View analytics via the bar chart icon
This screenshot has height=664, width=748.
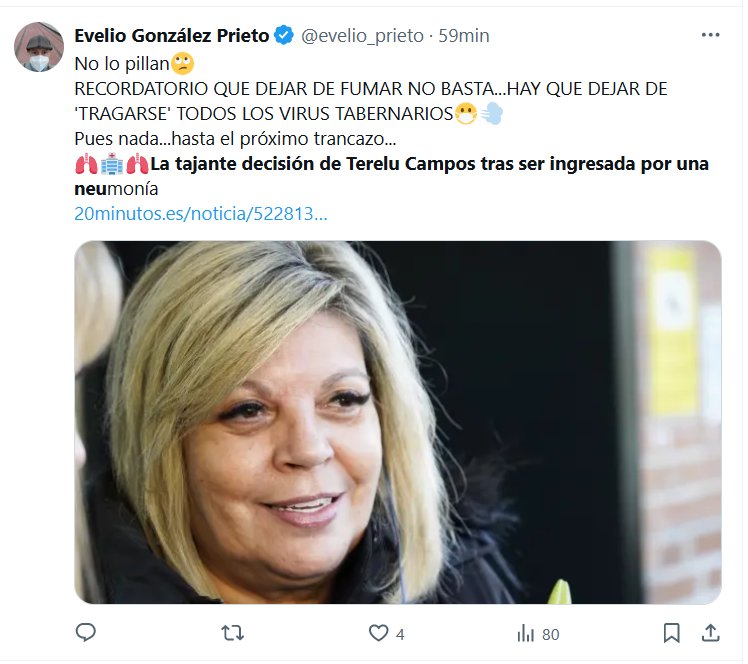tap(525, 633)
